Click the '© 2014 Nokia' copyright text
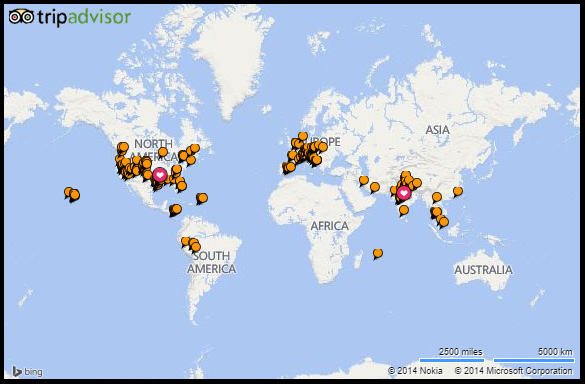The width and height of the screenshot is (585, 384). click(415, 371)
